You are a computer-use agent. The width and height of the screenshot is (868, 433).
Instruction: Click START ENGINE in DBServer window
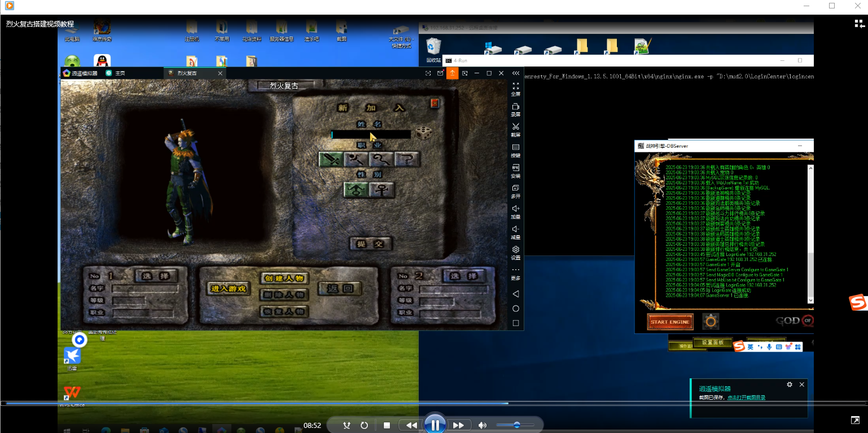point(670,322)
